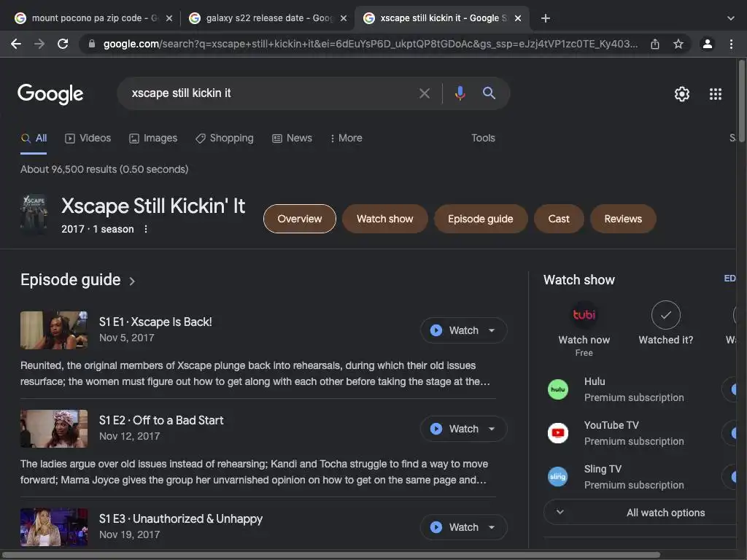Open Off to a Bad Start thumbnail

point(54,429)
